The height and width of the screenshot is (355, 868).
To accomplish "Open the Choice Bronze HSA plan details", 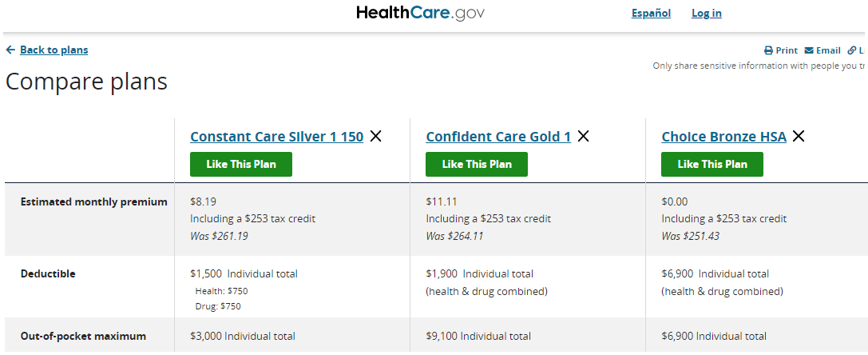I will 723,137.
